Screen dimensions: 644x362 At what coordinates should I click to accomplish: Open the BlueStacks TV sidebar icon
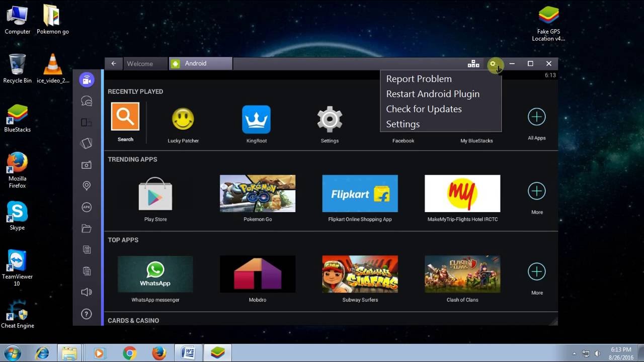(x=87, y=79)
